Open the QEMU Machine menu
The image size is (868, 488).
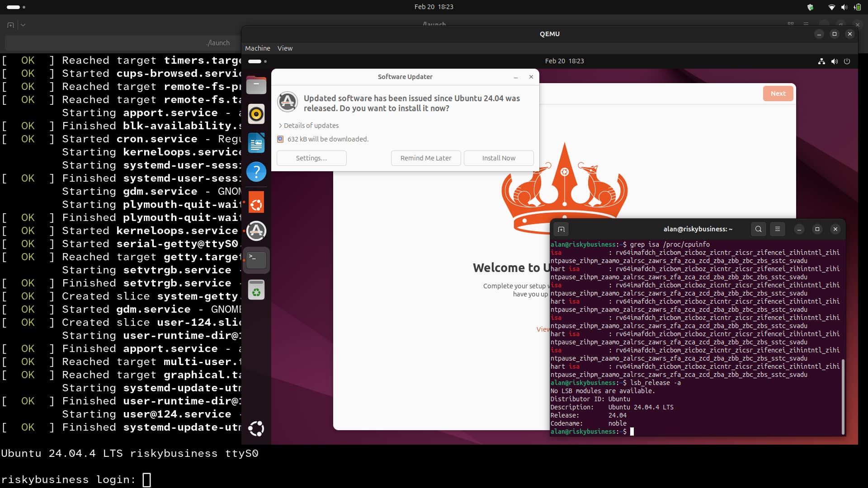[257, 48]
